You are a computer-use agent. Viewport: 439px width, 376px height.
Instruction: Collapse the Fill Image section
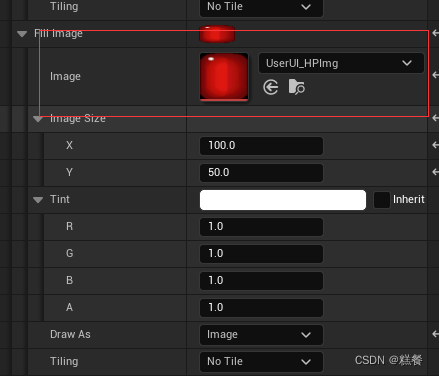point(22,34)
